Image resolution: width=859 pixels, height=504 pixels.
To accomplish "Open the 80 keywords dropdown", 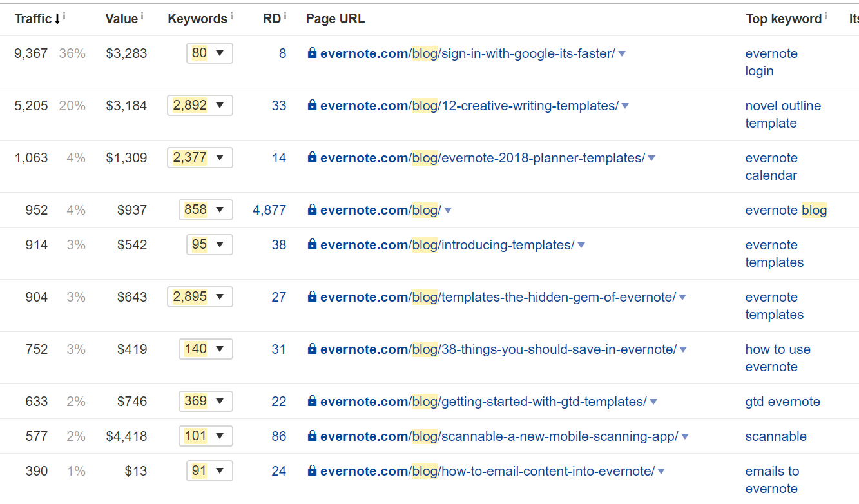I will point(209,53).
